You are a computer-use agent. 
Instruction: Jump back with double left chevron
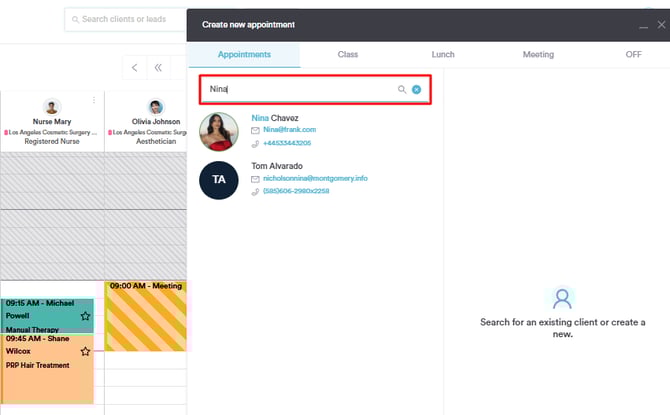[x=158, y=67]
